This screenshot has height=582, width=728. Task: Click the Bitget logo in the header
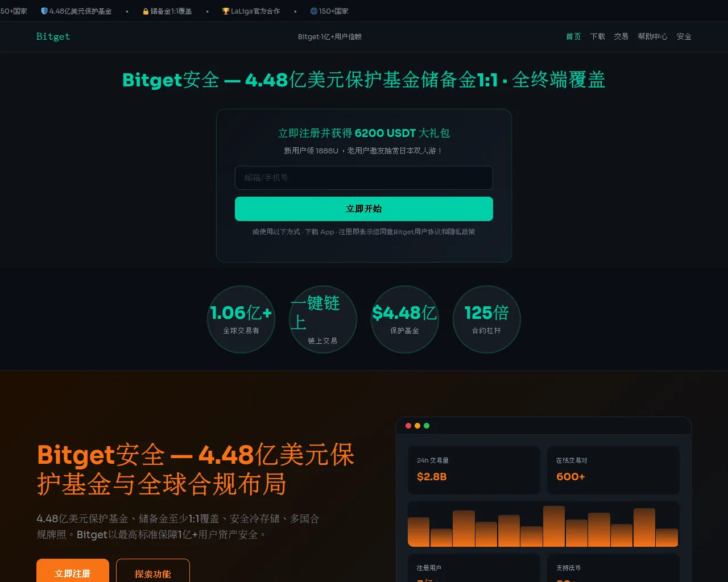tap(53, 36)
